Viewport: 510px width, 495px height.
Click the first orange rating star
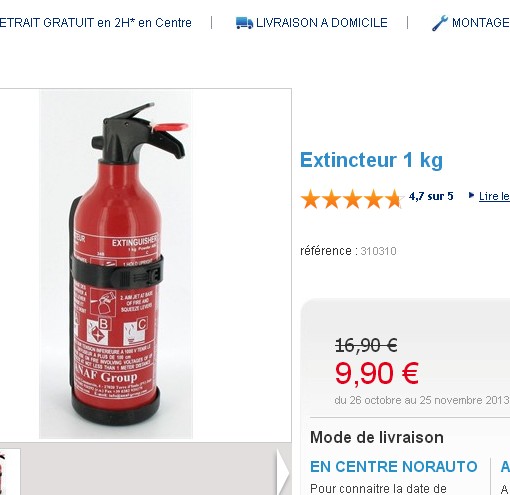pos(310,199)
